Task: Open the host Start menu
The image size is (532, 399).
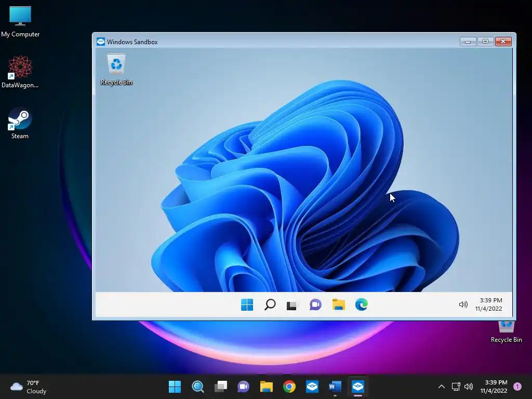Action: click(175, 387)
